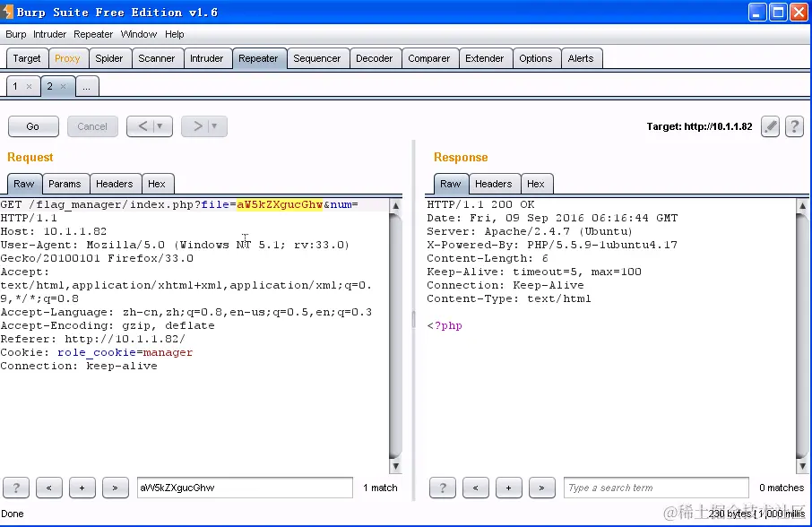Open the Burp menu

(x=15, y=34)
